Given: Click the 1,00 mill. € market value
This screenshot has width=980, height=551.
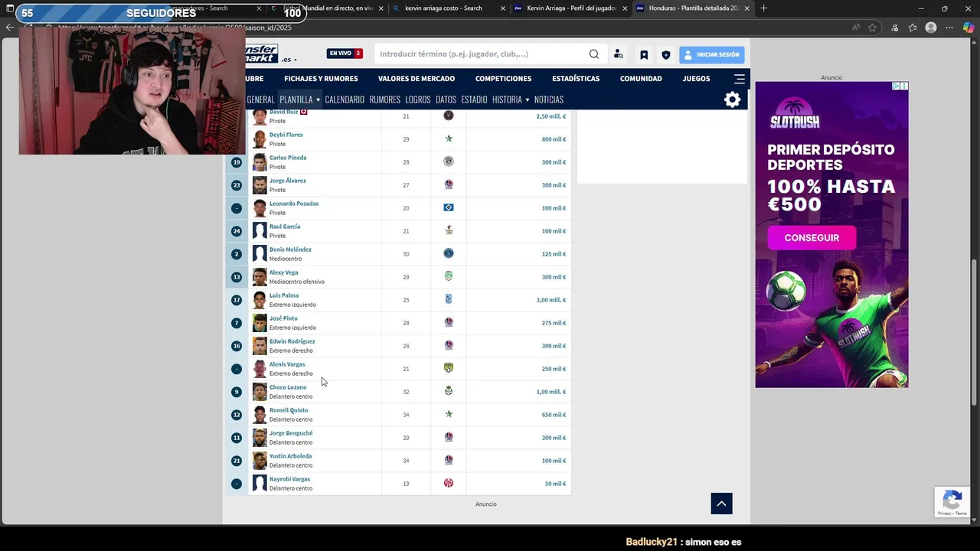Looking at the screenshot, I should pyautogui.click(x=551, y=392).
